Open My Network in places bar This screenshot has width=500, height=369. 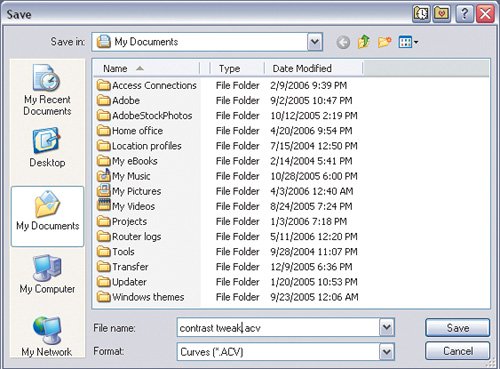click(47, 336)
